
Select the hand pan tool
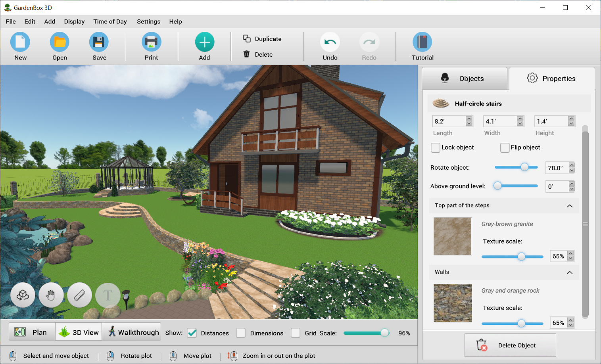coord(51,295)
